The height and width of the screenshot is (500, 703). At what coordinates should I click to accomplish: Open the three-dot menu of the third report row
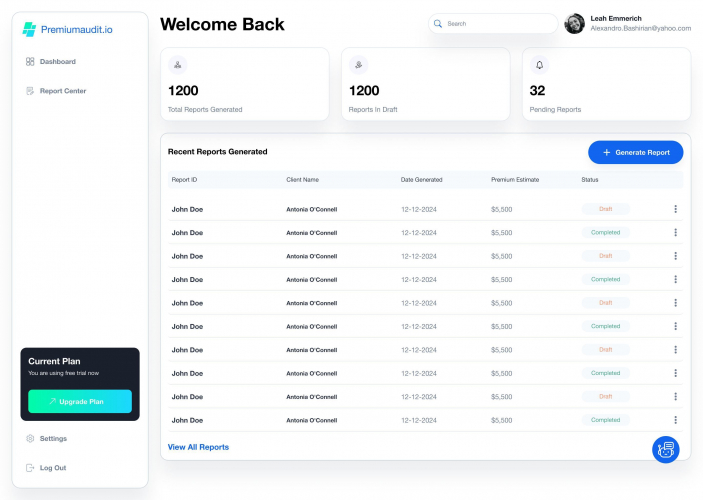click(676, 256)
